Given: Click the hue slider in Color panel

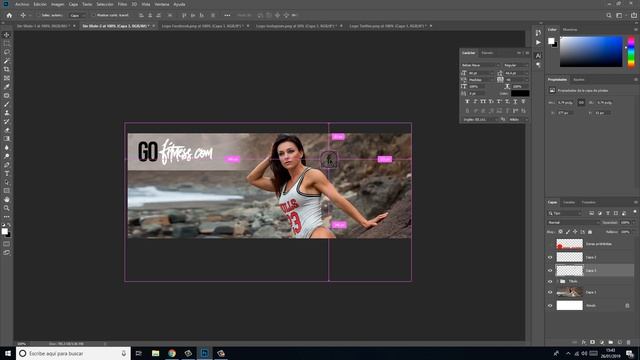Looking at the screenshot, I should pyautogui.click(x=631, y=52).
